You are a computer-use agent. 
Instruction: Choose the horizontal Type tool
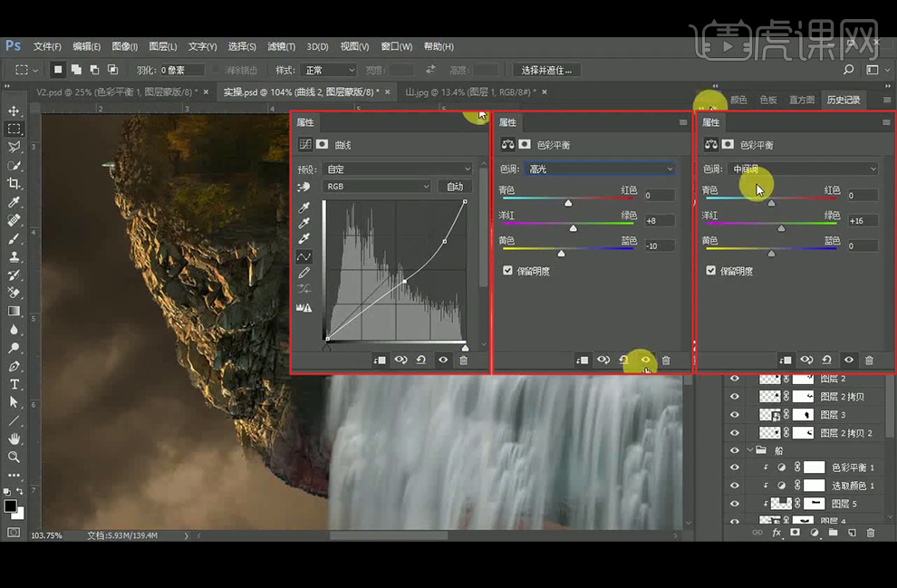[14, 384]
